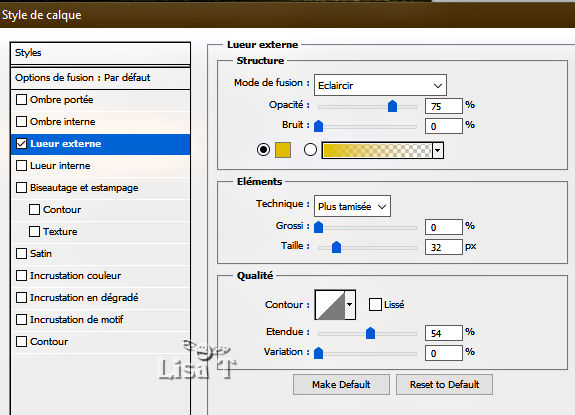Open the gradient preview editor
The image size is (575, 415).
tap(377, 150)
